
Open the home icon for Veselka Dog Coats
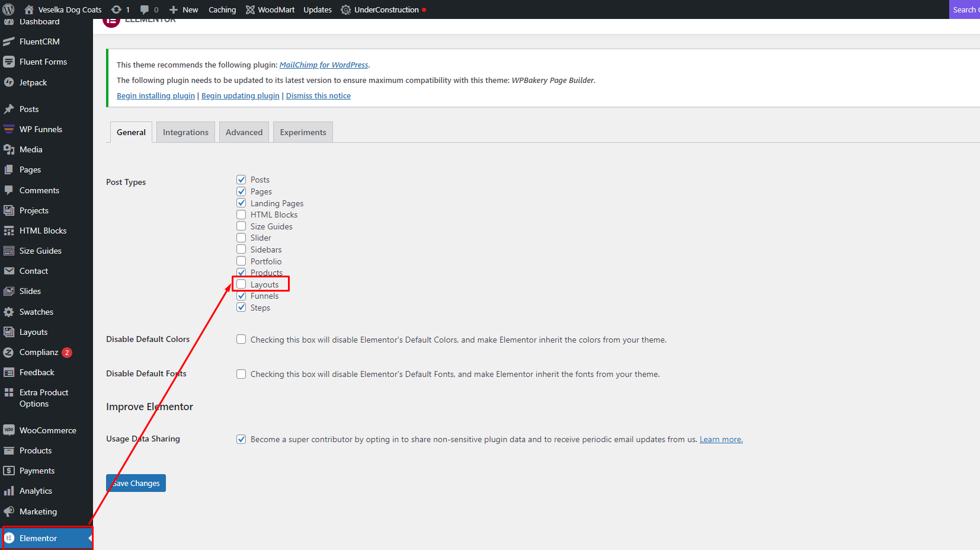click(28, 9)
